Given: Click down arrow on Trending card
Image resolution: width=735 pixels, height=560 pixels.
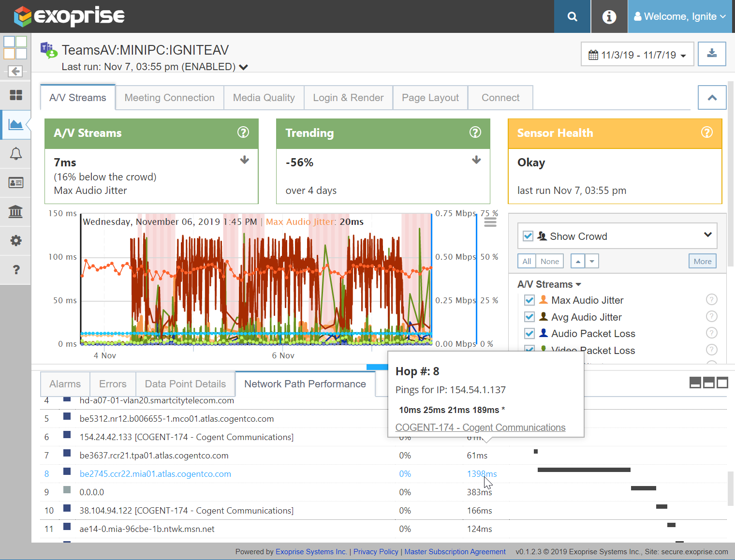Looking at the screenshot, I should point(476,160).
